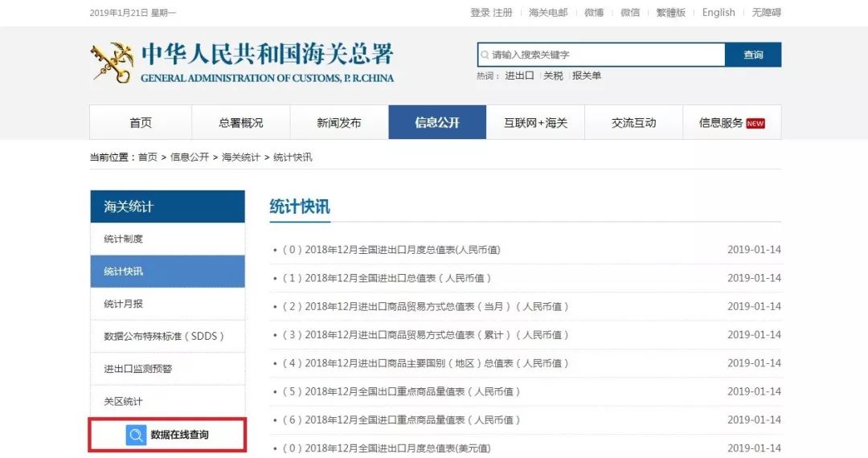Viewport: 868px width, 458px height.
Task: Click the 登录 link in top bar
Action: click(480, 12)
